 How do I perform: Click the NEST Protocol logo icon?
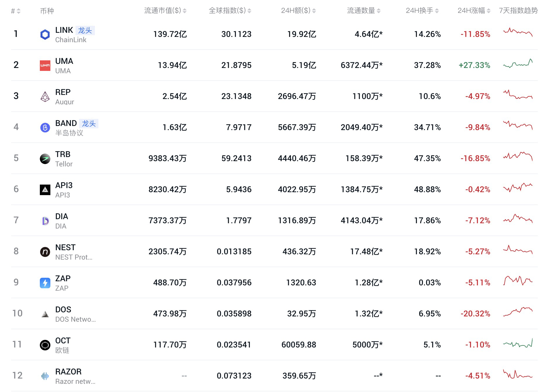(45, 252)
